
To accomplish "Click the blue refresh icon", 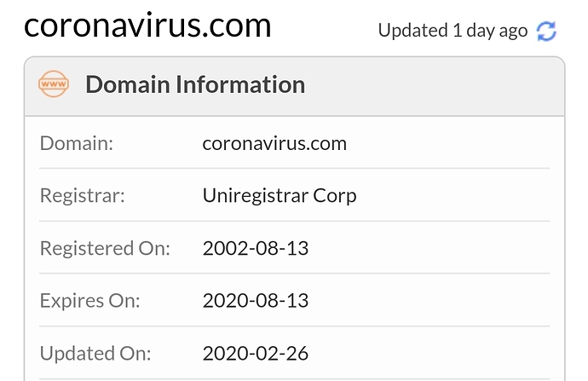I will (x=546, y=32).
